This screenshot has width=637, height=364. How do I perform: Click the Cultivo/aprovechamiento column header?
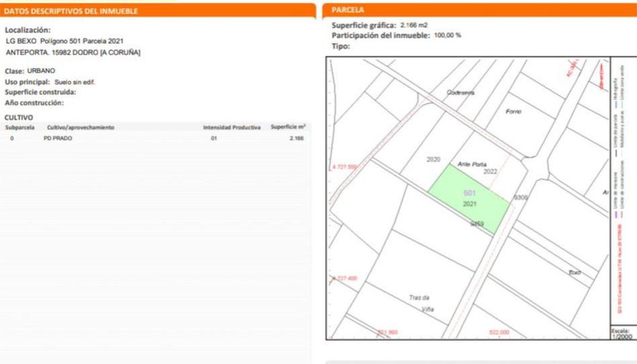point(81,127)
